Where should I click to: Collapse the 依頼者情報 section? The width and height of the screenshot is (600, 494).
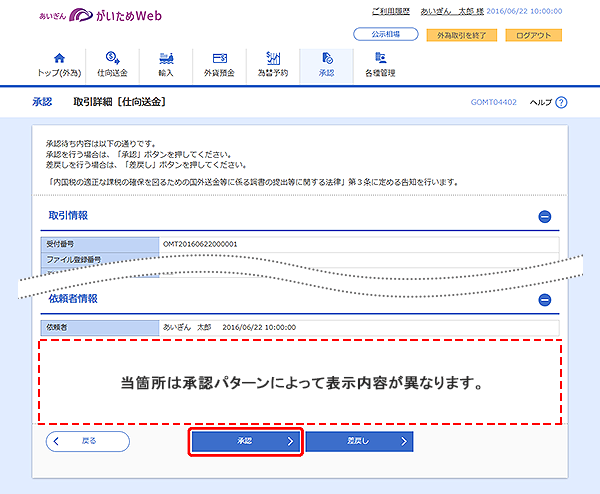(545, 299)
